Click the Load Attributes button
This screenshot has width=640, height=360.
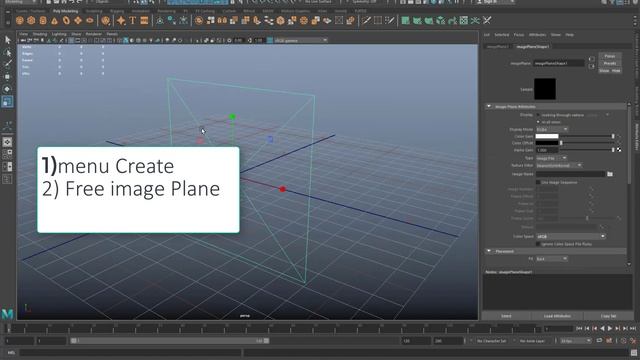[x=557, y=316]
